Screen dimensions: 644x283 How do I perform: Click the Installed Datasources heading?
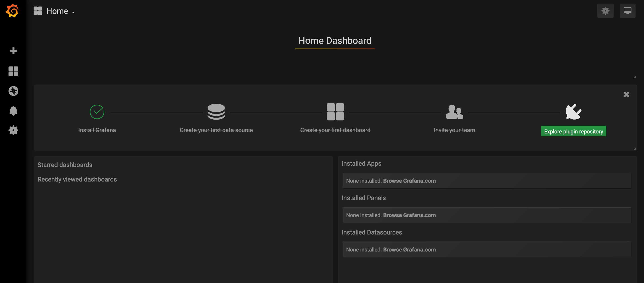coord(372,232)
